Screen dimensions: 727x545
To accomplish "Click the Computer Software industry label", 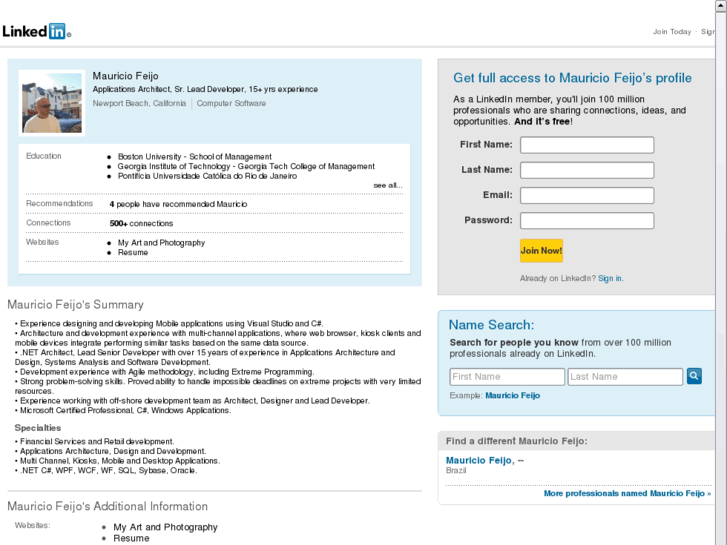I will coord(231,103).
